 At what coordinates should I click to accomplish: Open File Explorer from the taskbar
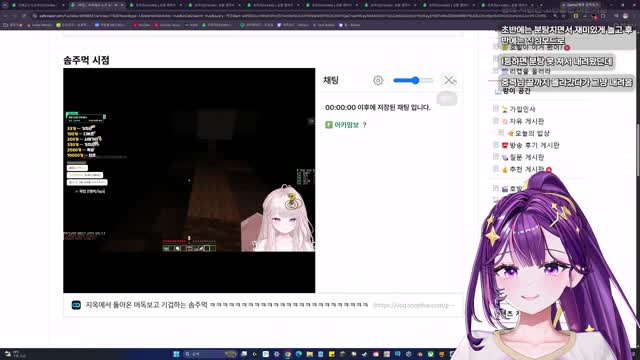tap(309, 354)
